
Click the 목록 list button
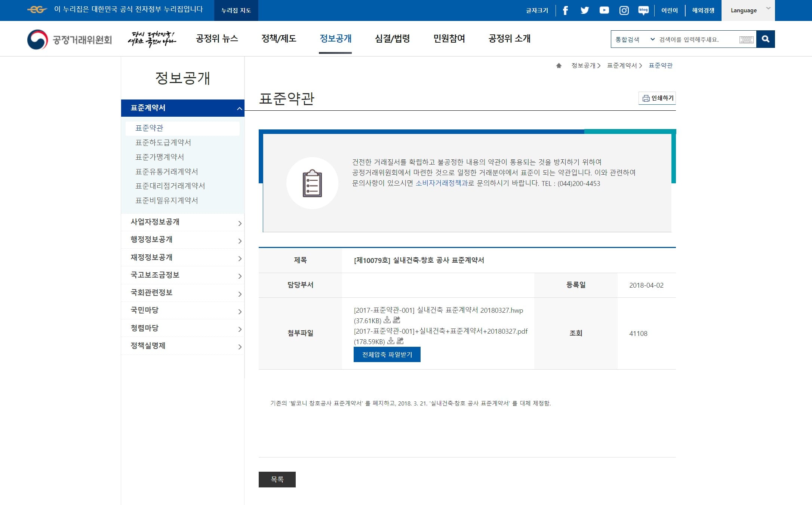(x=277, y=480)
